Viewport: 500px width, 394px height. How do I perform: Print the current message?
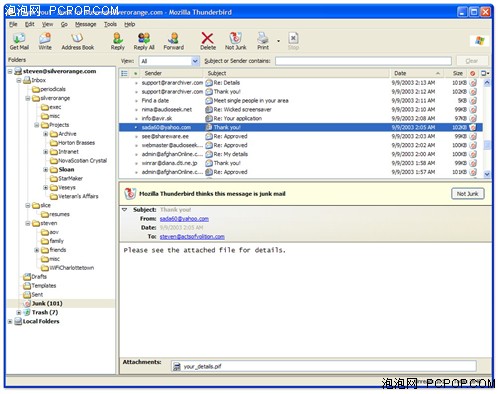point(263,41)
